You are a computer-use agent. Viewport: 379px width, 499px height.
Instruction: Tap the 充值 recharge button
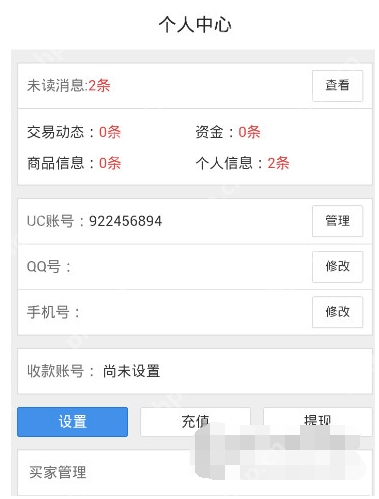point(195,422)
